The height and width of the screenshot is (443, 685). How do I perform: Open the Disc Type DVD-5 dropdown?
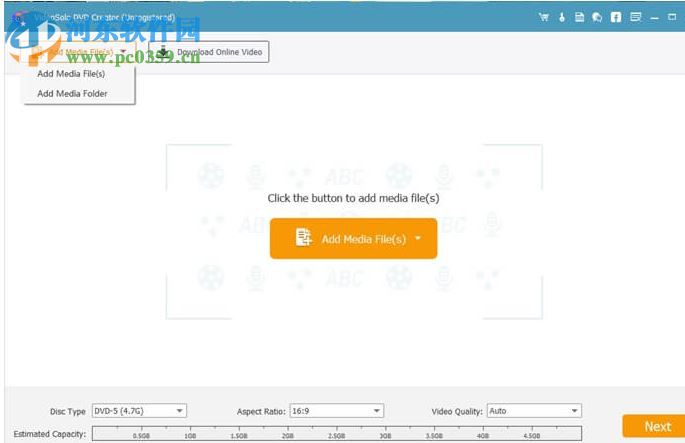tap(139, 411)
